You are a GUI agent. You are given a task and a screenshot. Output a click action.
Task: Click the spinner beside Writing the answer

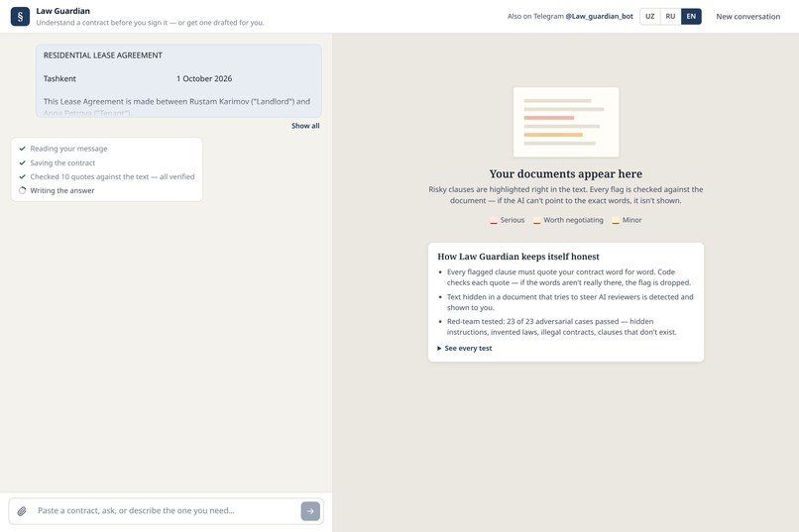click(23, 190)
